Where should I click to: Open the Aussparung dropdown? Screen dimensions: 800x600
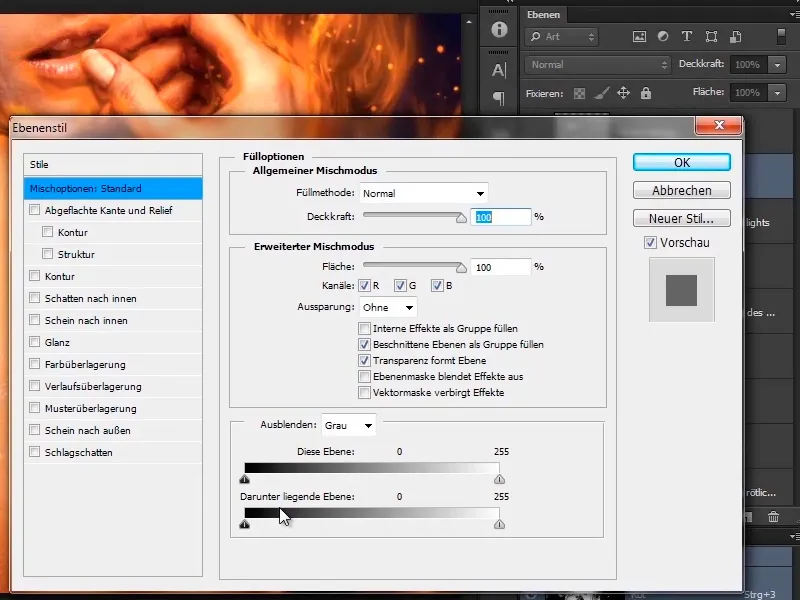coord(388,308)
